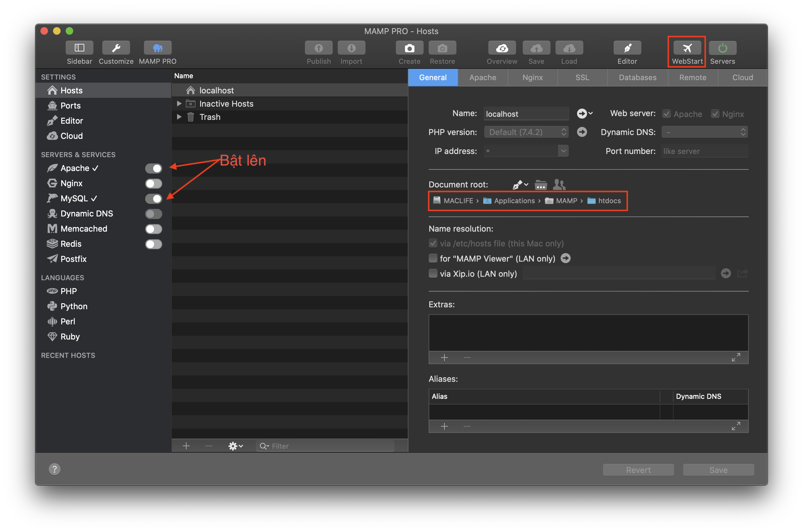803x532 pixels.
Task: Open the Overview panel icon
Action: click(x=502, y=48)
